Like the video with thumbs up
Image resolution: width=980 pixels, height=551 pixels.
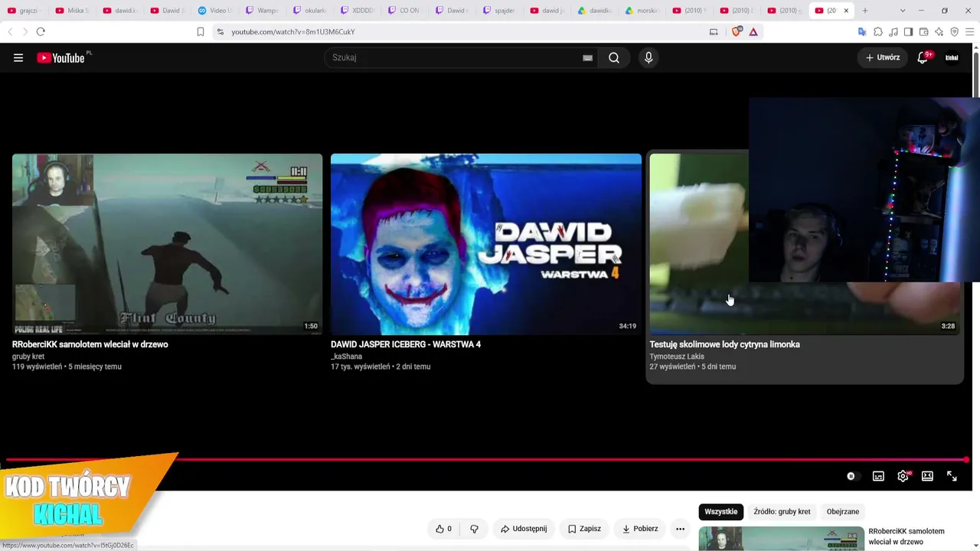(x=443, y=529)
